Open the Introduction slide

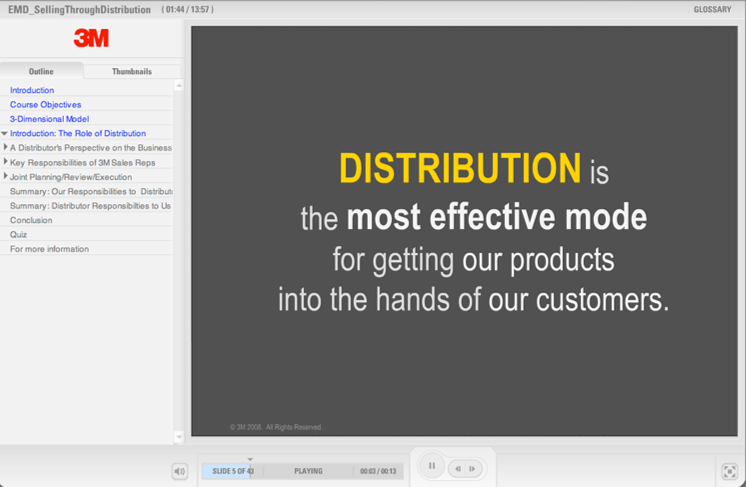pos(32,90)
